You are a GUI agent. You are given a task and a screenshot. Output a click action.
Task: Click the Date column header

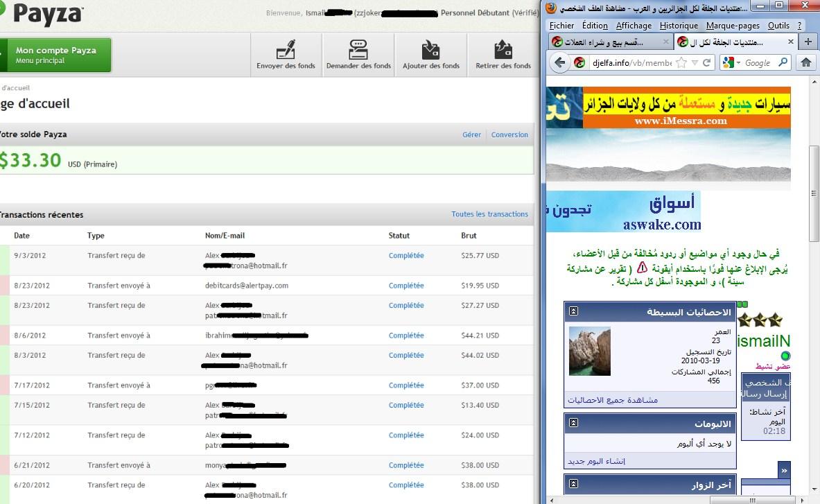[21, 235]
